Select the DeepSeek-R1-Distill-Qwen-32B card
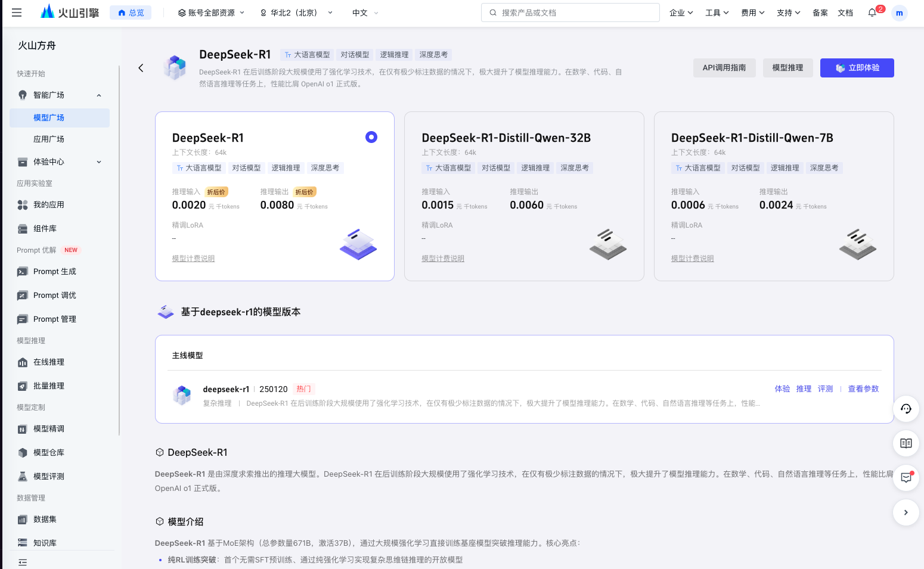Screen dimensions: 924x569 tap(524, 196)
